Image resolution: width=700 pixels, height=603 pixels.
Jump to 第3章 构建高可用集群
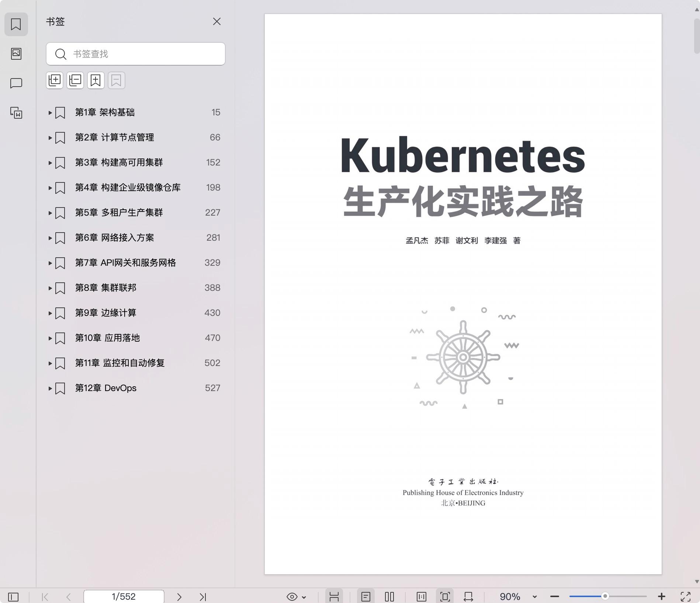tap(119, 163)
